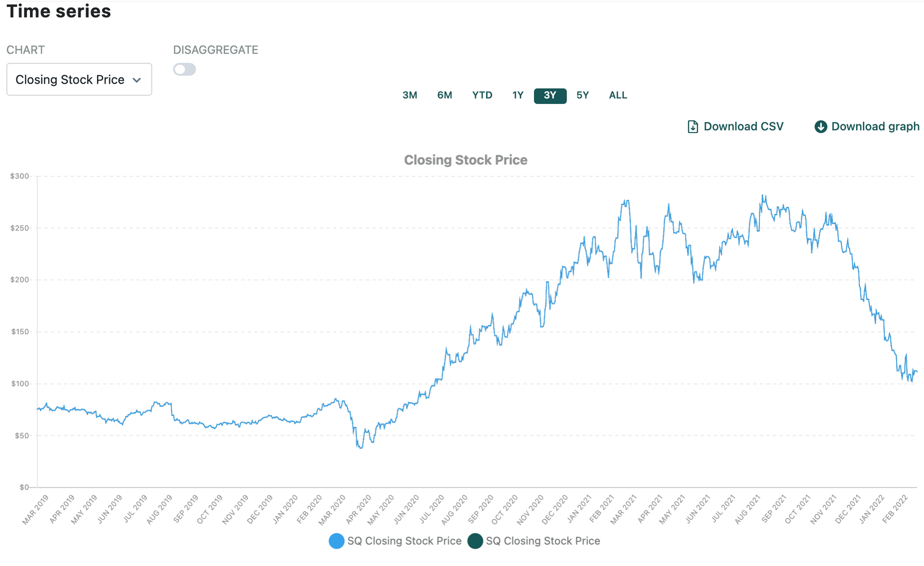The height and width of the screenshot is (566, 924).
Task: Toggle the first SQ Closing Stock Price legend label
Action: coord(404,541)
